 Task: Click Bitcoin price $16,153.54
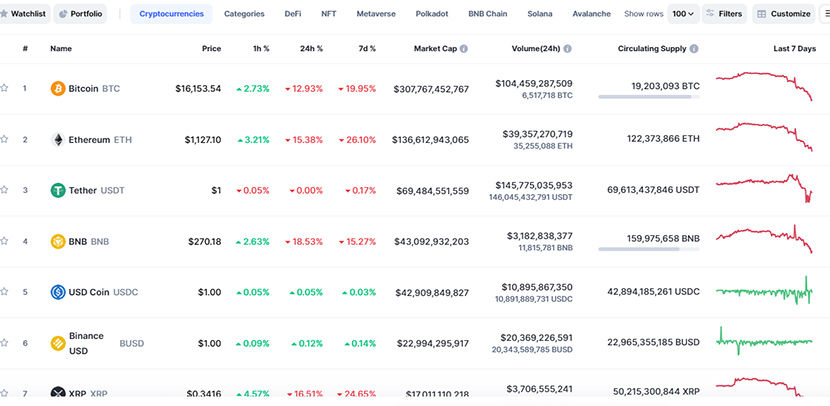[198, 89]
